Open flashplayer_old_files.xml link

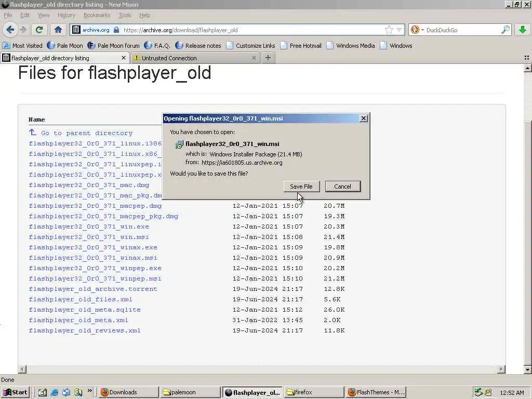click(x=81, y=299)
